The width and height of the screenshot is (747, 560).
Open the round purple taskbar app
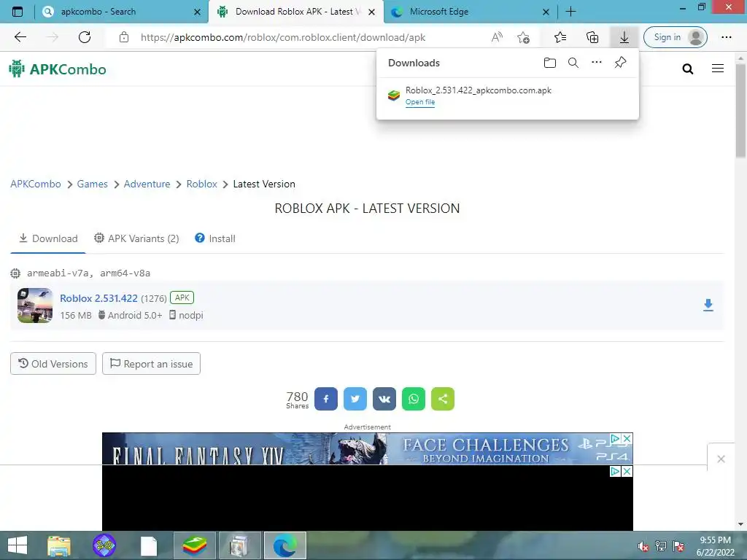click(x=104, y=545)
